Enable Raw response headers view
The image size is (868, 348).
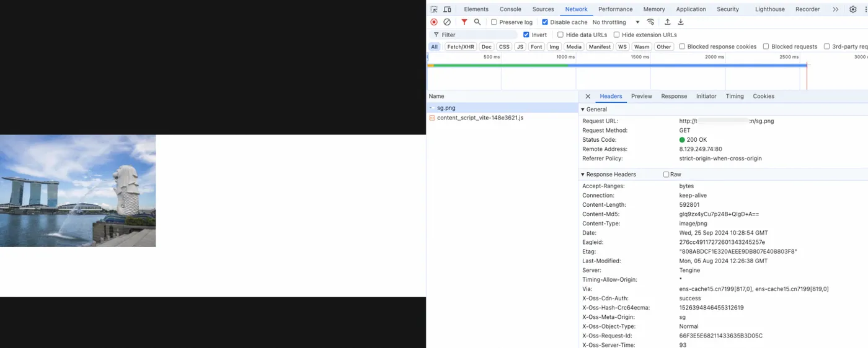666,175
